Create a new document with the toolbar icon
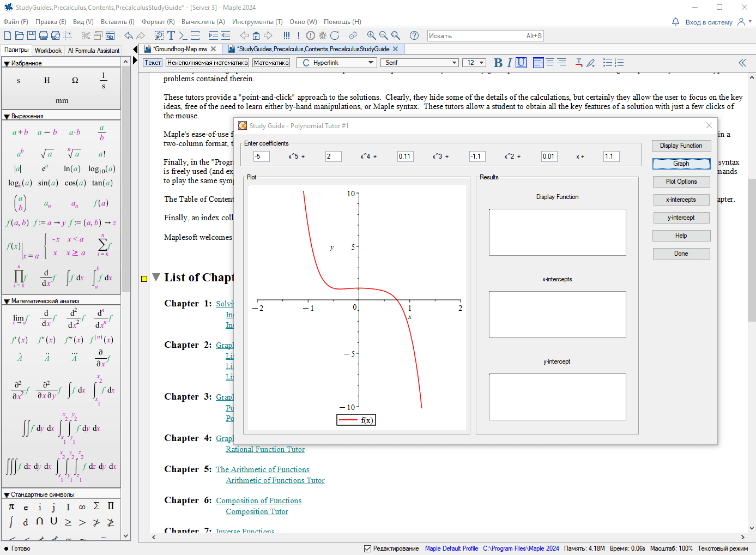756x555 pixels. point(8,35)
